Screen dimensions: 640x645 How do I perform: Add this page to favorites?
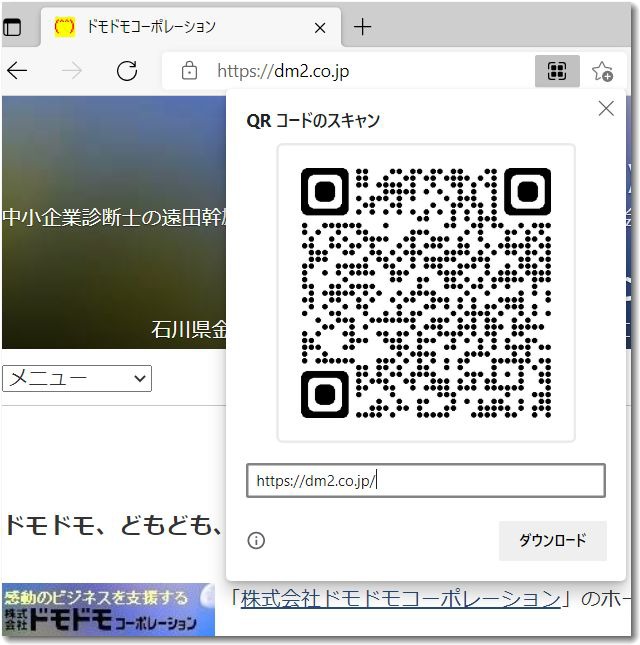[602, 71]
